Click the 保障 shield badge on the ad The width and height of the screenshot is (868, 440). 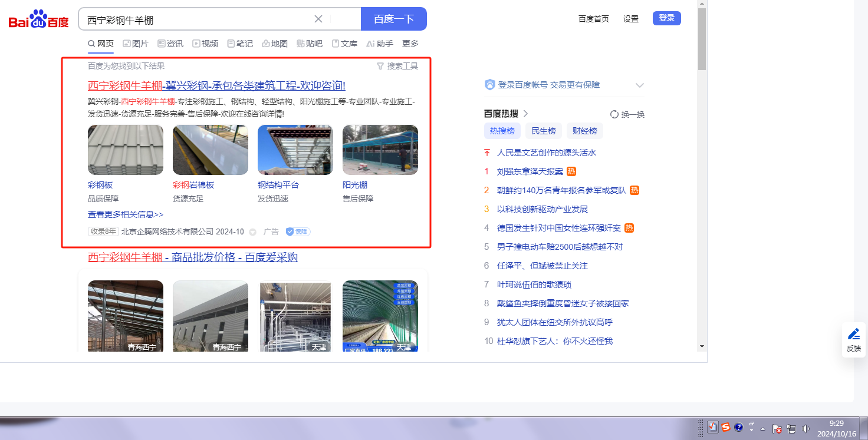pyautogui.click(x=298, y=231)
